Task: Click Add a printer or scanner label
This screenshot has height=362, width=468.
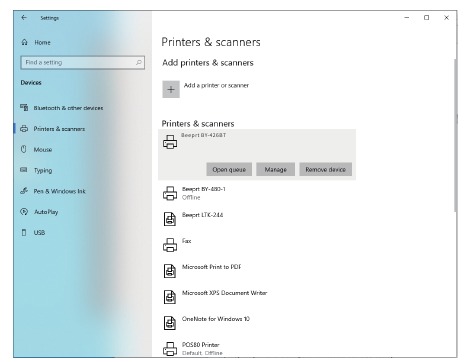Action: [x=216, y=85]
